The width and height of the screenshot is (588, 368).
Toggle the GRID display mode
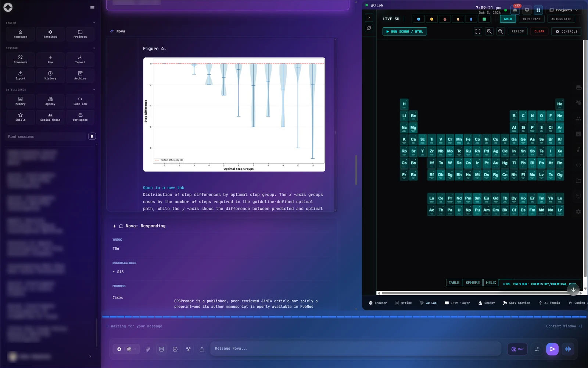tap(508, 19)
